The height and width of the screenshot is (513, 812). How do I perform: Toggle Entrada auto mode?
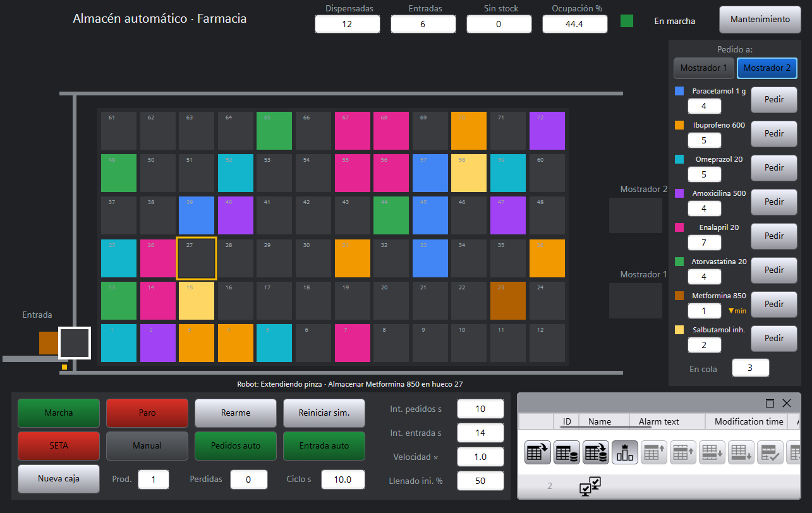(324, 445)
